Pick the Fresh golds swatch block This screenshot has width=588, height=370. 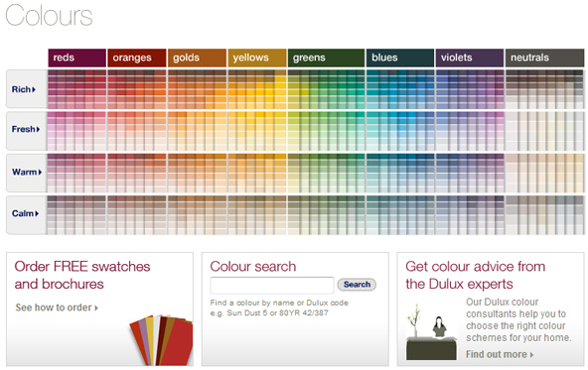click(x=197, y=131)
